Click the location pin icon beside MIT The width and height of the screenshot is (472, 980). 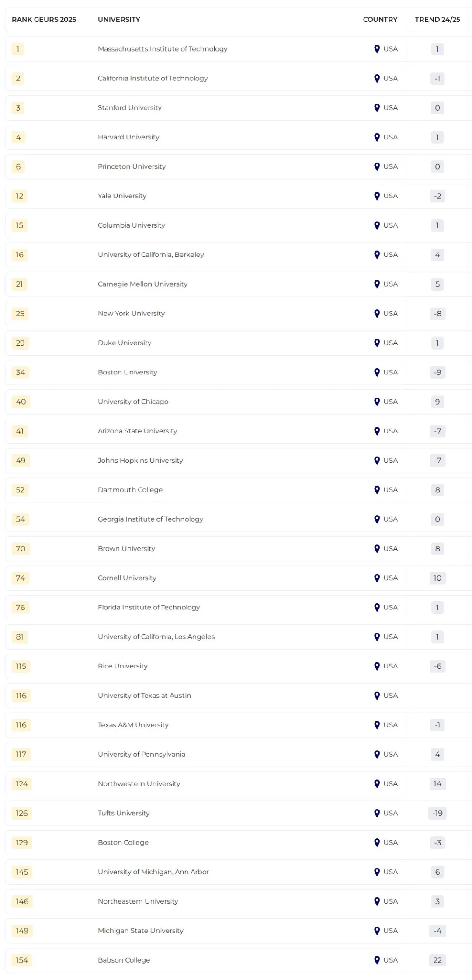(377, 49)
